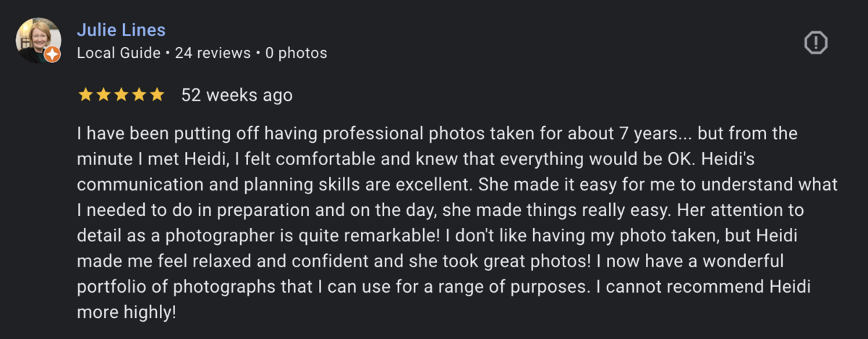Click the "Local Guide" label under the name
Screen dimensions: 868x339
tap(118, 53)
